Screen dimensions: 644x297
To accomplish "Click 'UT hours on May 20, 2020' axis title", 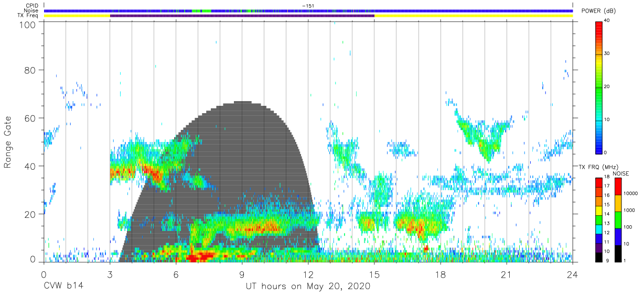I will [x=308, y=287].
